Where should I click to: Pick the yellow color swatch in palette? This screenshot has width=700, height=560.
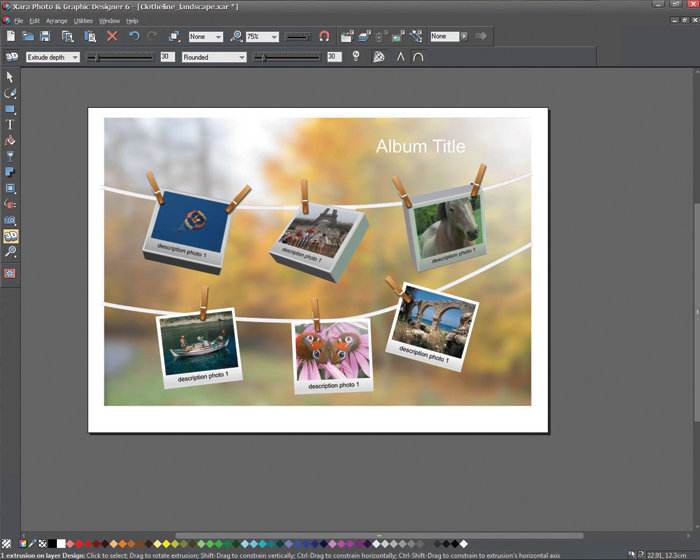166,543
